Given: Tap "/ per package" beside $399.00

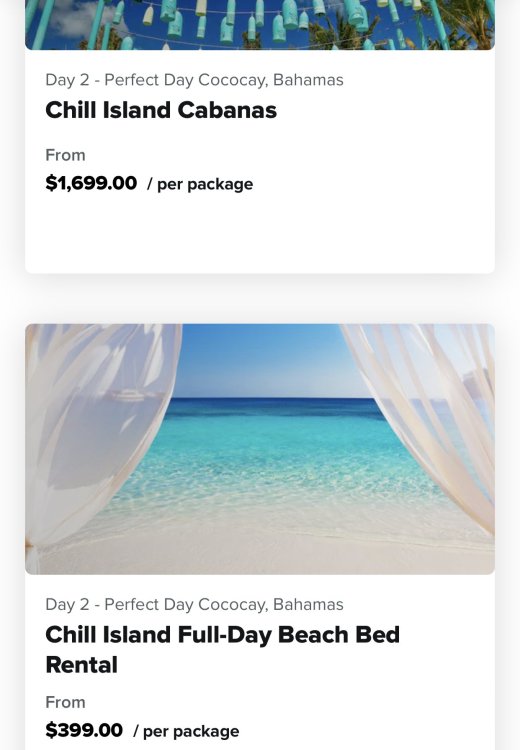Looking at the screenshot, I should coord(186,731).
